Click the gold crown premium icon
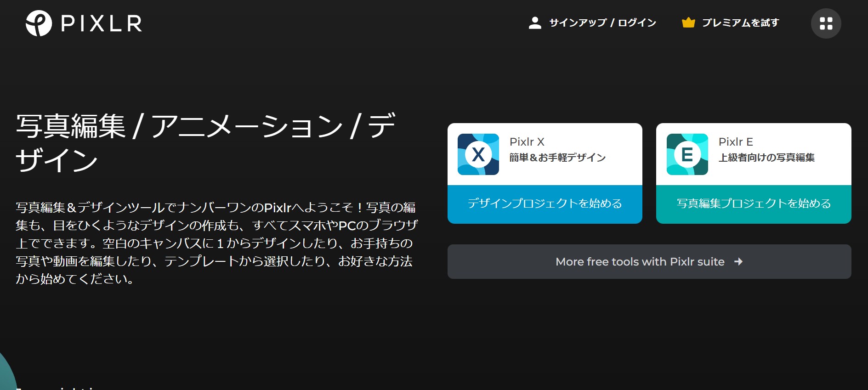Screen dimensions: 868x390 [x=688, y=23]
